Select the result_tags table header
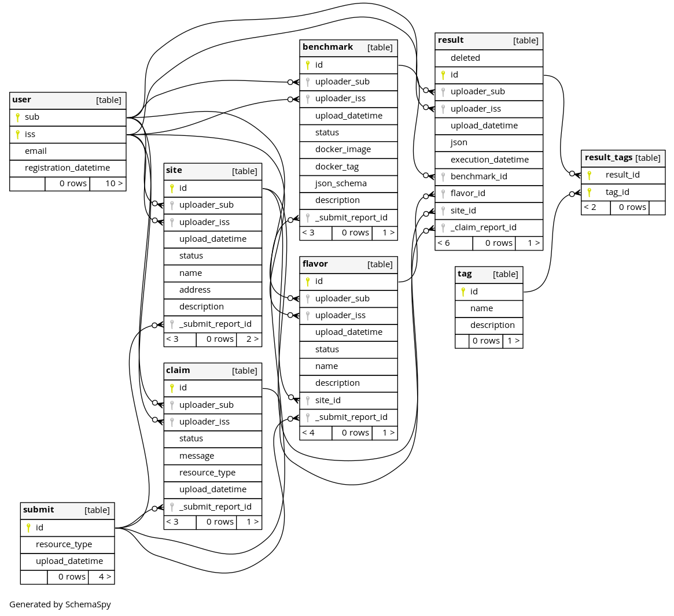This screenshot has width=674, height=616. [x=623, y=158]
